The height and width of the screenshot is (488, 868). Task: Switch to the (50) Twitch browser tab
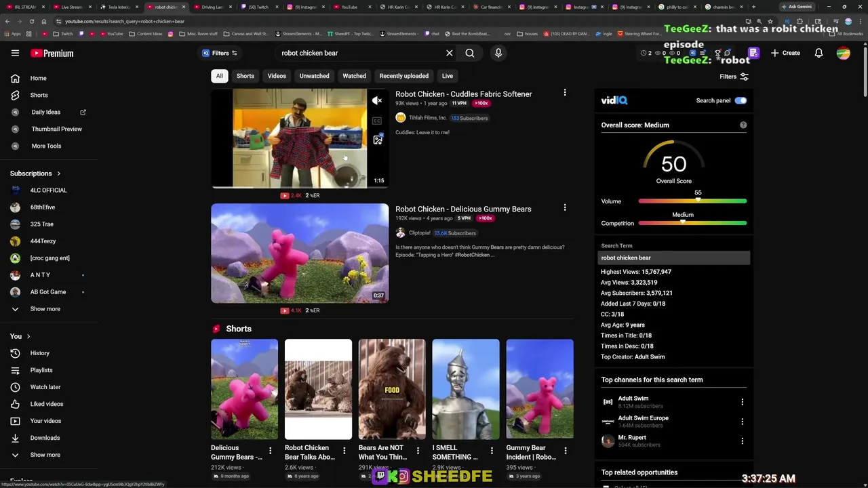click(258, 7)
